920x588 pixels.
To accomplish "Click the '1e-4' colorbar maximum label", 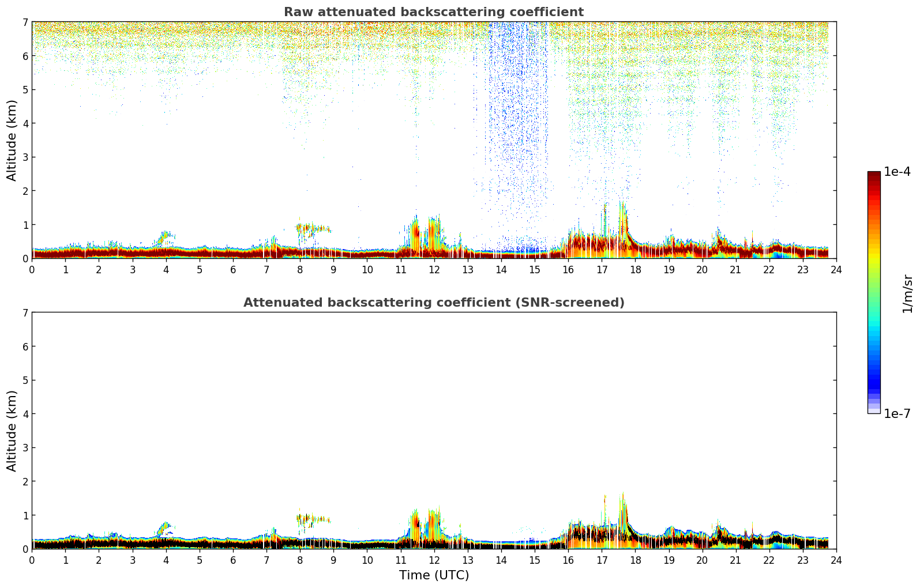I will (897, 172).
